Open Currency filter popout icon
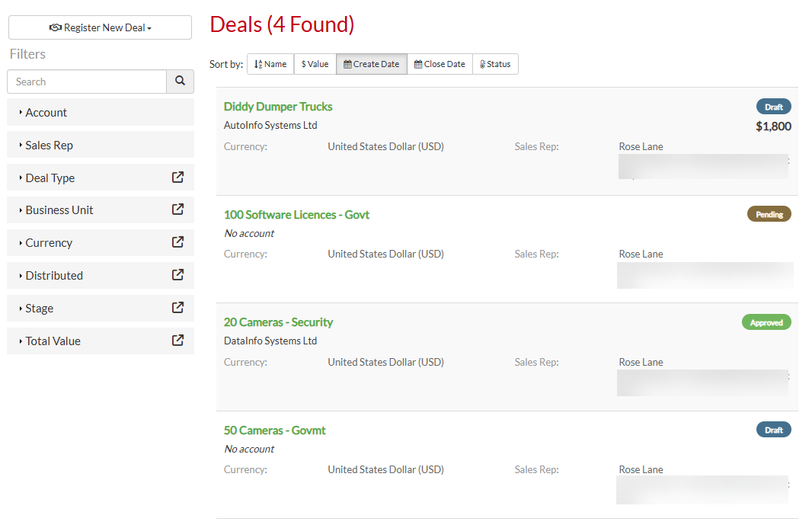 pyautogui.click(x=177, y=242)
